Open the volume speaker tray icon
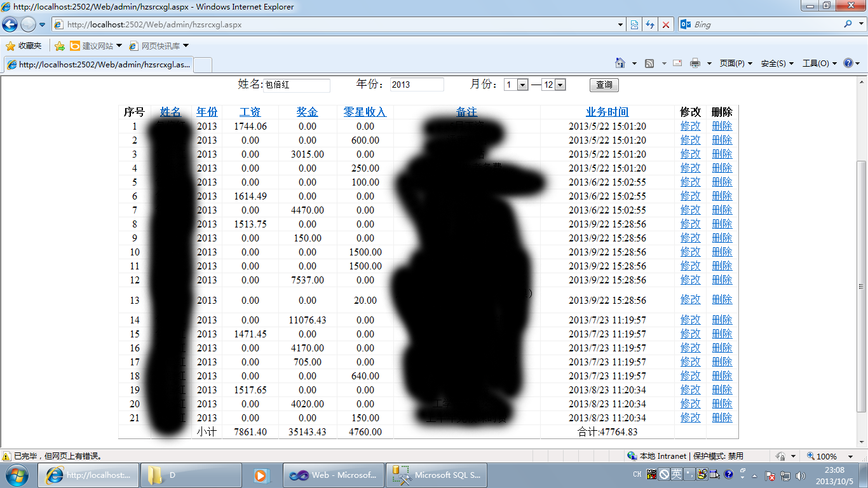This screenshot has width=868, height=488. point(800,475)
